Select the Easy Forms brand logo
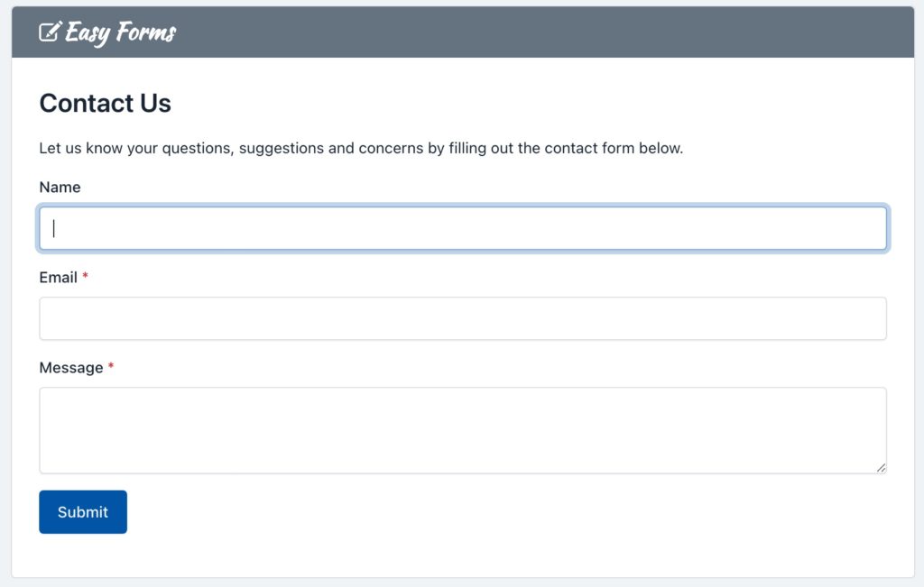 106,32
